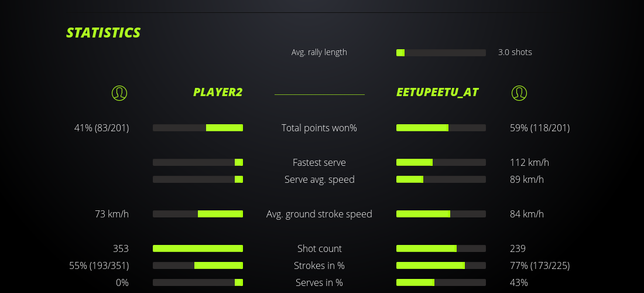
Task: Click PLAYER2's full Shot count bar
Action: (x=198, y=248)
